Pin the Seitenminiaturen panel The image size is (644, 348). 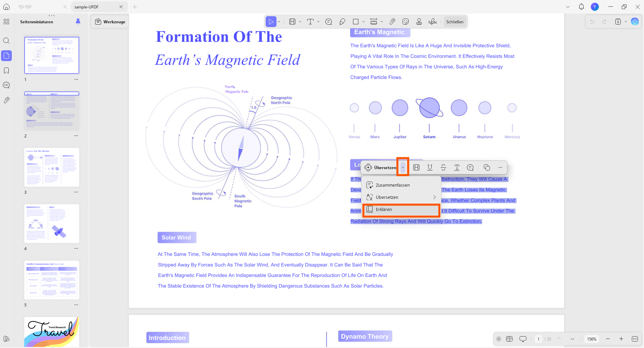78,22
